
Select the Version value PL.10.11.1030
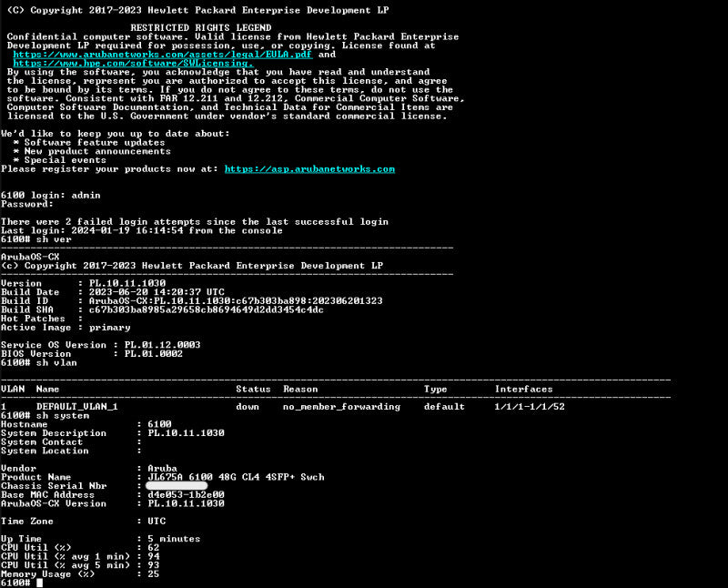[x=127, y=283]
